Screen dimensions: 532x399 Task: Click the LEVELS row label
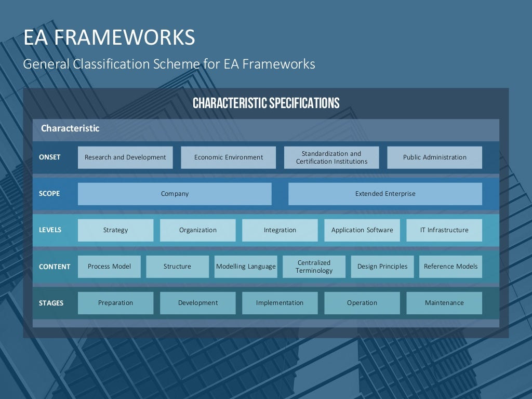[x=50, y=230]
